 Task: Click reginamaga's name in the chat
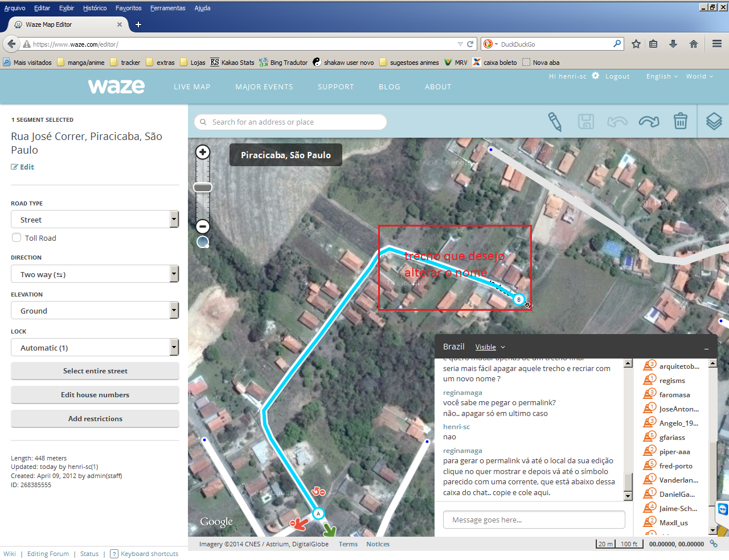click(462, 393)
